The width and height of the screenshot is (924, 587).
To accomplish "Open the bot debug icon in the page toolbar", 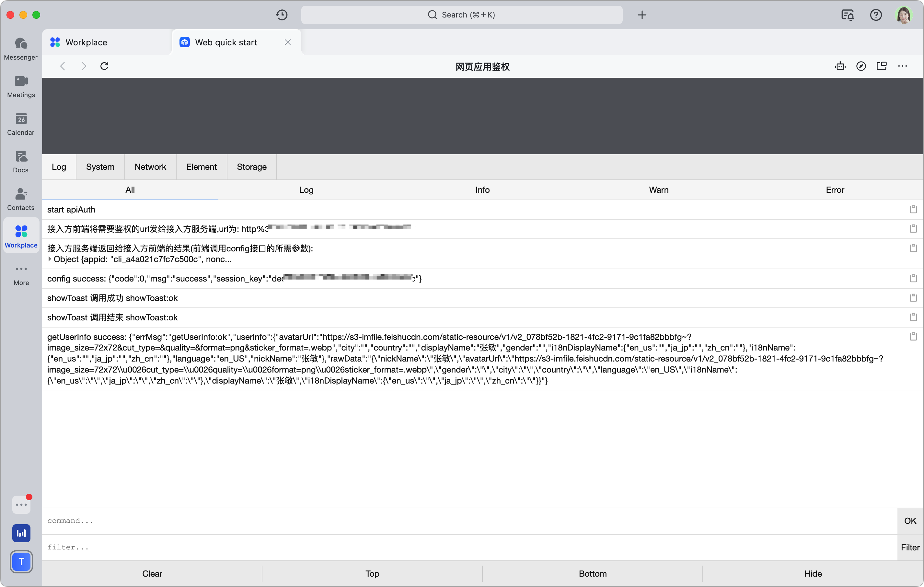I will [840, 66].
